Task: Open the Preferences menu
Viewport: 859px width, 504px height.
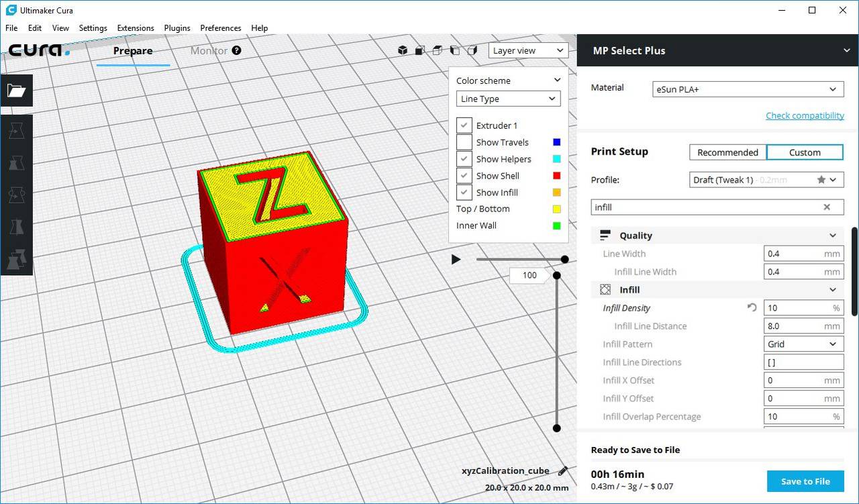Action: 221,28
